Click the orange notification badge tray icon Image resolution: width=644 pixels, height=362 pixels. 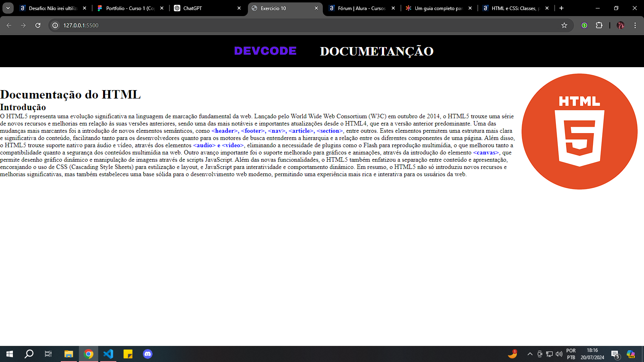[x=512, y=354]
